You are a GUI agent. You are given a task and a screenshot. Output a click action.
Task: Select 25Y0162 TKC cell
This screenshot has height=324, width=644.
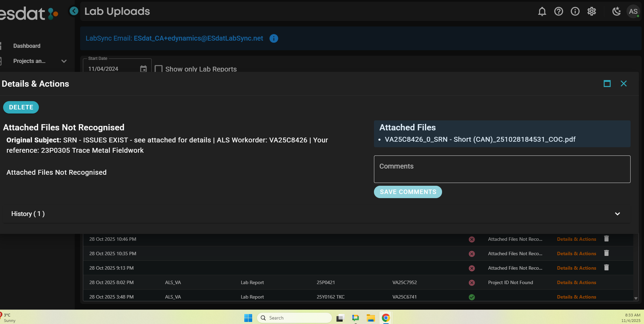point(331,297)
